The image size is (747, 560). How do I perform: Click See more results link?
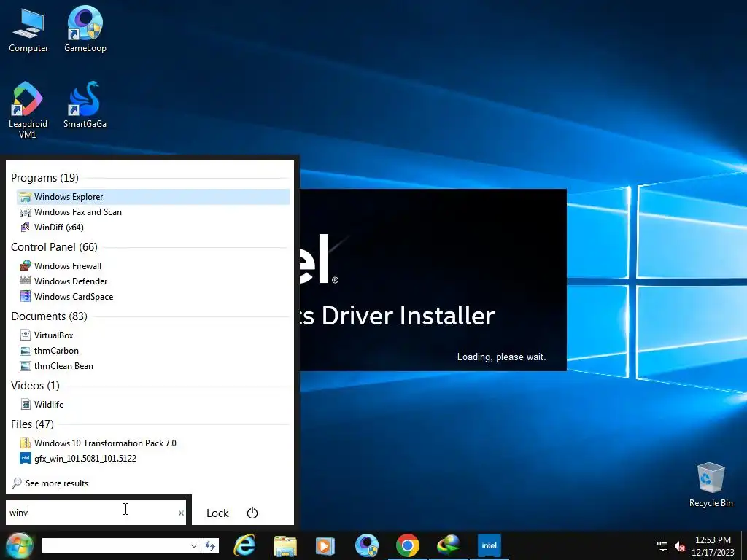click(57, 483)
